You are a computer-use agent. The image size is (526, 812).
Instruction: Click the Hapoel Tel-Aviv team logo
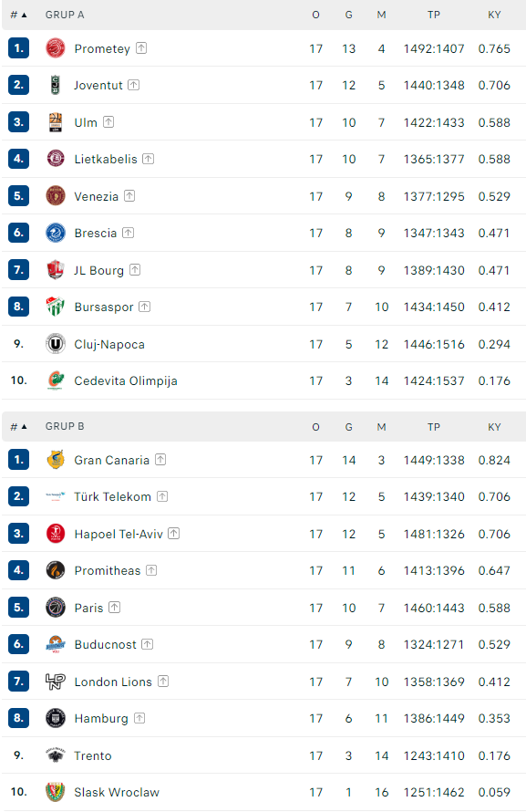point(56,534)
